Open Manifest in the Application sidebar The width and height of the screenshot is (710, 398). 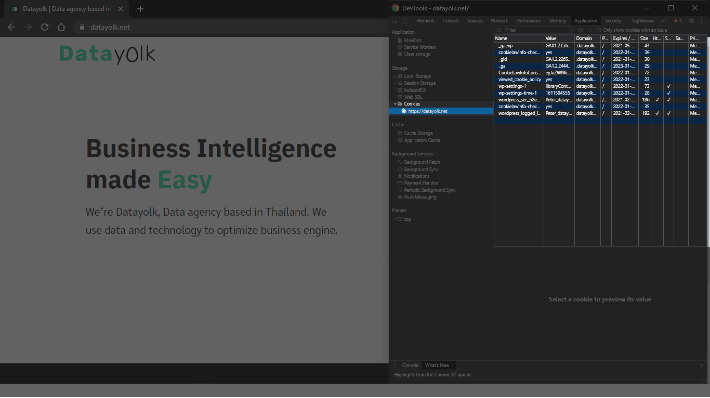[x=413, y=40]
